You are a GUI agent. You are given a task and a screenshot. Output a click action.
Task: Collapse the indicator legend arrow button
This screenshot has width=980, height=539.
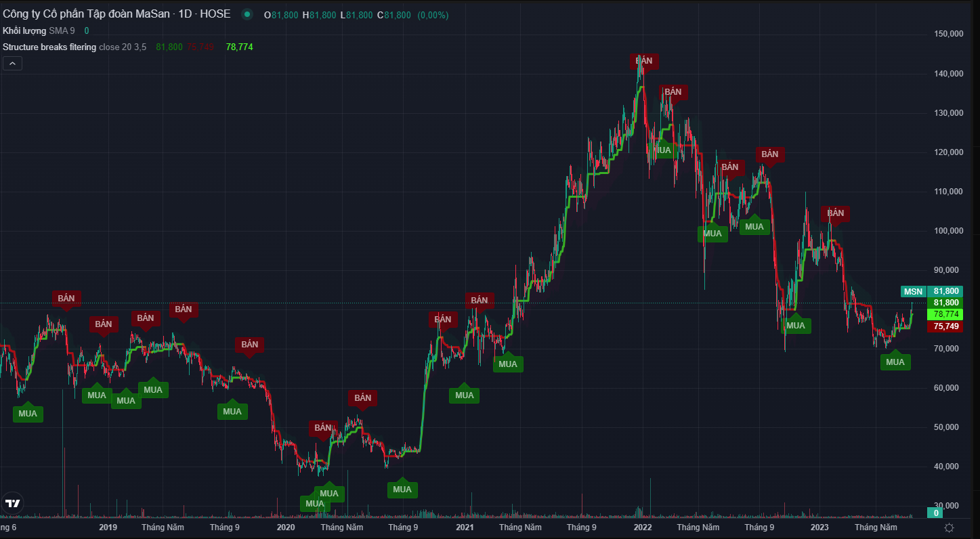pos(13,64)
